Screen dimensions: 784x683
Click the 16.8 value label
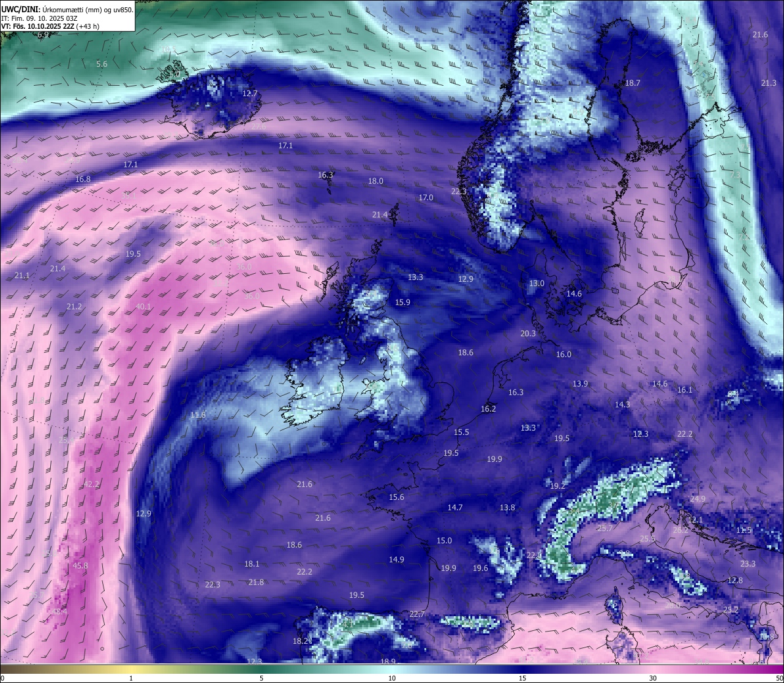tap(83, 179)
